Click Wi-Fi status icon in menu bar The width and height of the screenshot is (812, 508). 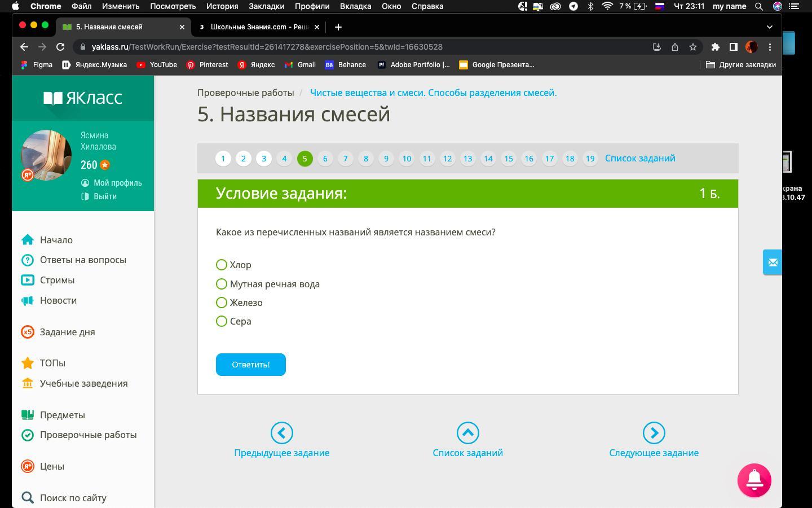point(607,6)
